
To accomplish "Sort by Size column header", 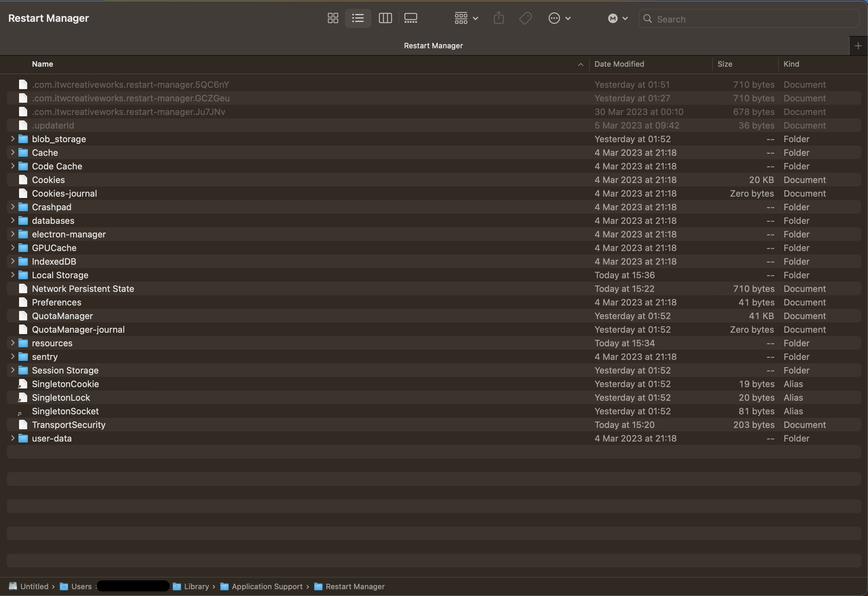I will point(724,64).
